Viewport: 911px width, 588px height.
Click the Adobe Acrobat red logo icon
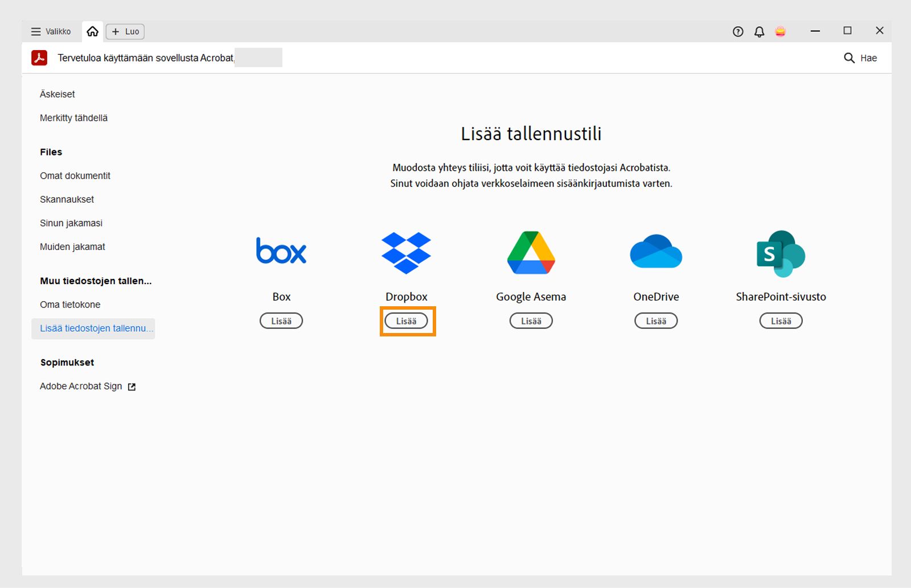tap(38, 57)
